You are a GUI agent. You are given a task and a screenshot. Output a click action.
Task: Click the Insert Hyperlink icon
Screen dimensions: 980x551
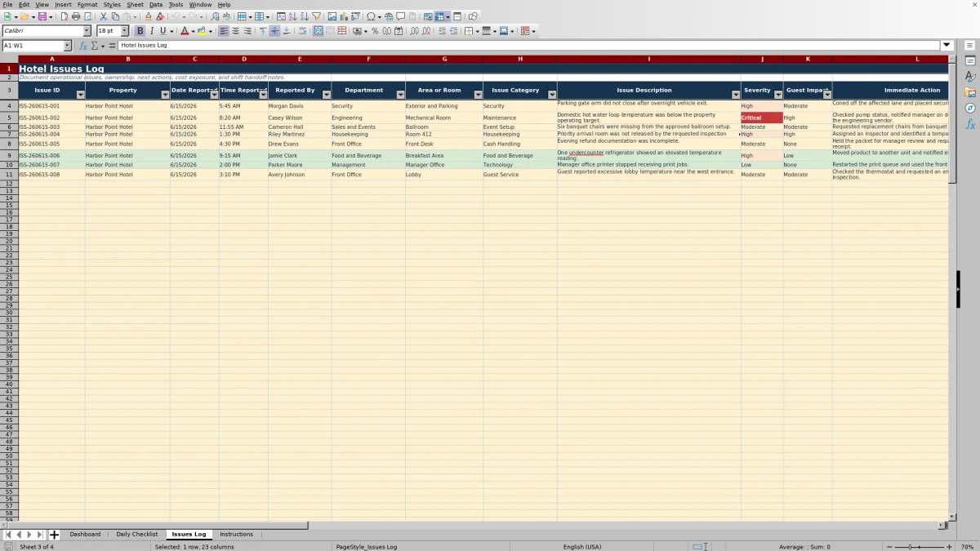[389, 16]
